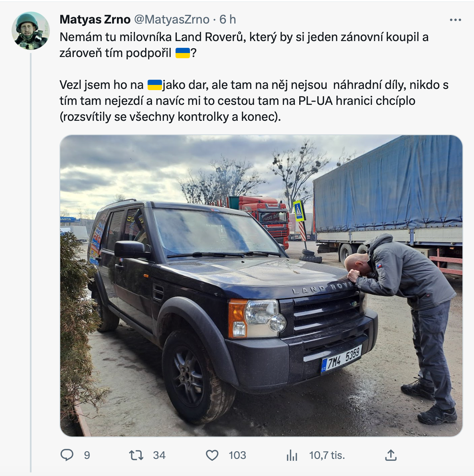Open the three-dot more options menu
This screenshot has height=476, width=474.
455,20
